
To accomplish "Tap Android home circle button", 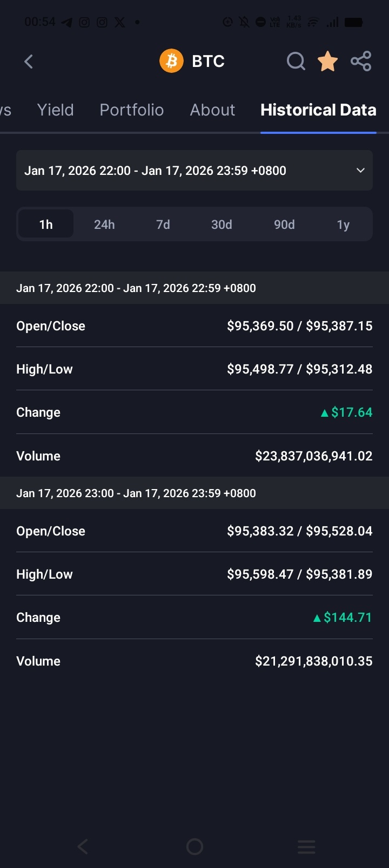I will pos(194,846).
